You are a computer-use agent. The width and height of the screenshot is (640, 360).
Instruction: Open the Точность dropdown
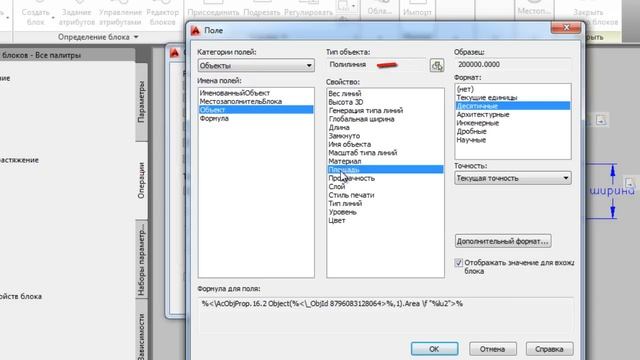pos(513,178)
